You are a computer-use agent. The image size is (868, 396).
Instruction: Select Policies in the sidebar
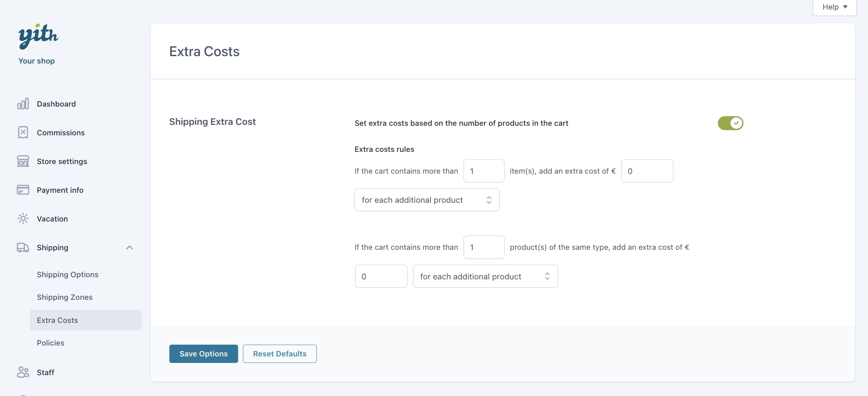[x=50, y=343]
